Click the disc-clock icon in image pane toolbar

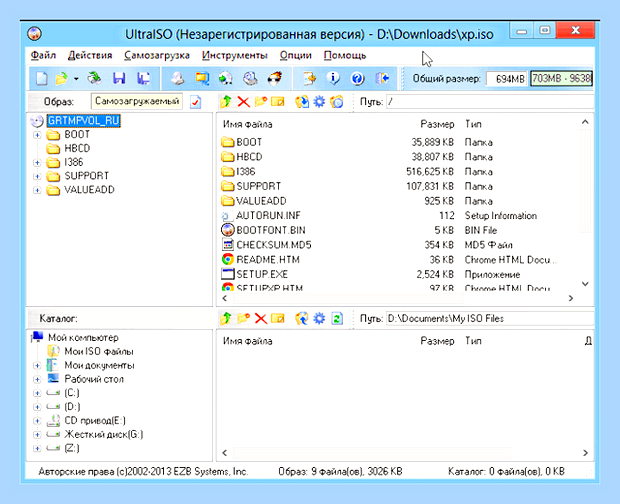[337, 102]
